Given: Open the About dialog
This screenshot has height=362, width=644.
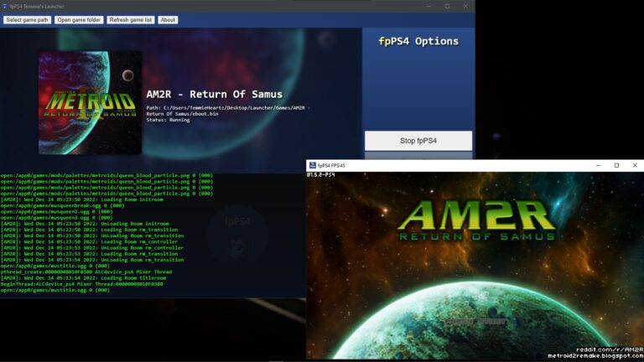Looking at the screenshot, I should click(x=168, y=20).
